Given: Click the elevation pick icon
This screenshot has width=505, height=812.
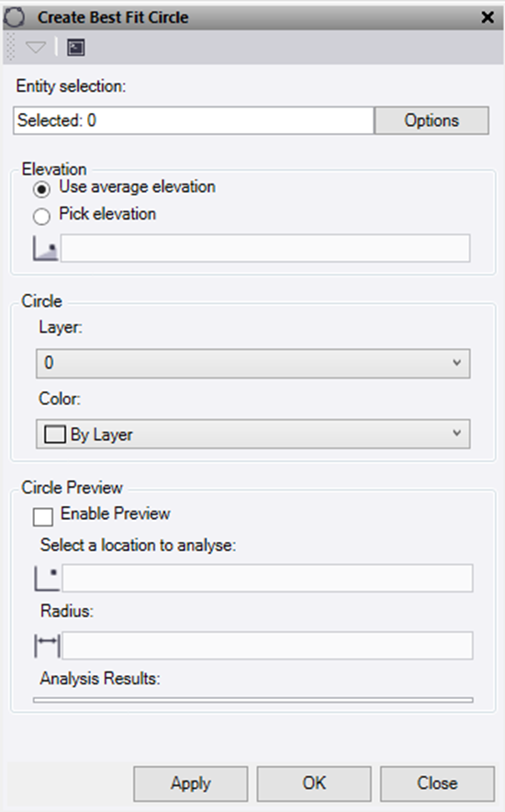Looking at the screenshot, I should coord(46,248).
